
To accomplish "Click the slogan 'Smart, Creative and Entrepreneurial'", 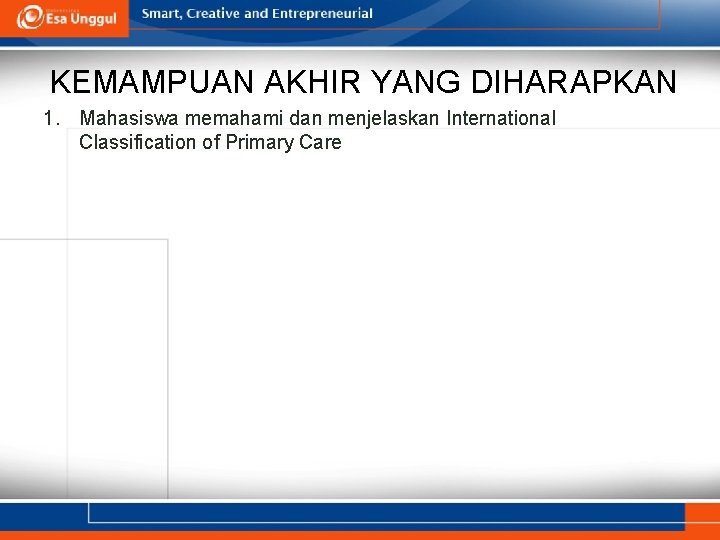I will [257, 14].
